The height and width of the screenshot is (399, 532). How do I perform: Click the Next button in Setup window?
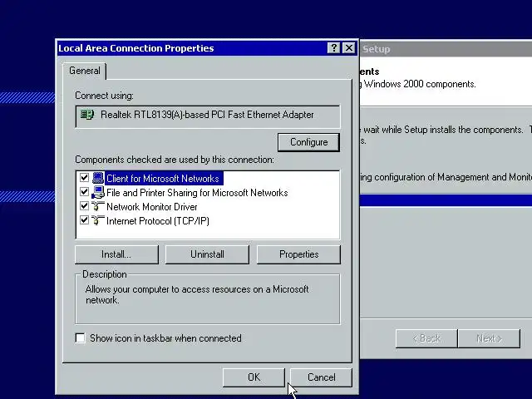tap(489, 338)
